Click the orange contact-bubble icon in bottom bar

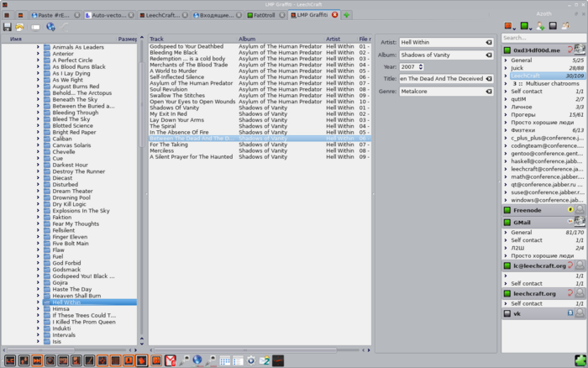tap(129, 361)
